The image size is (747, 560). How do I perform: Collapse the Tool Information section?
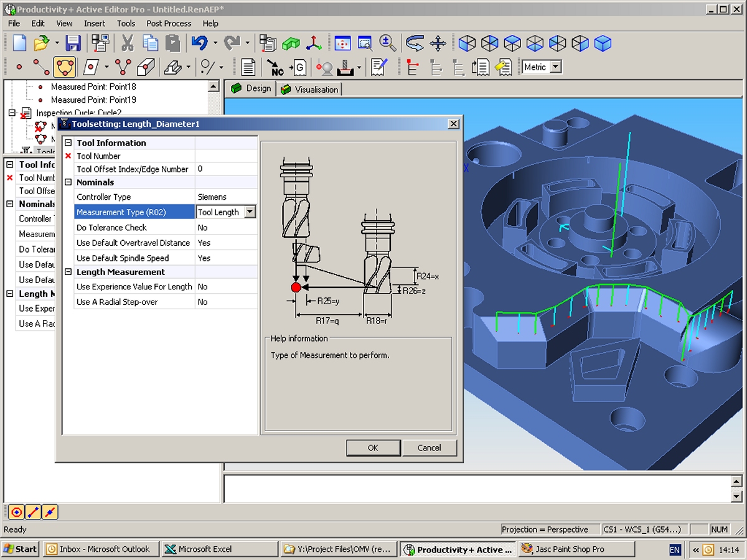coord(68,143)
